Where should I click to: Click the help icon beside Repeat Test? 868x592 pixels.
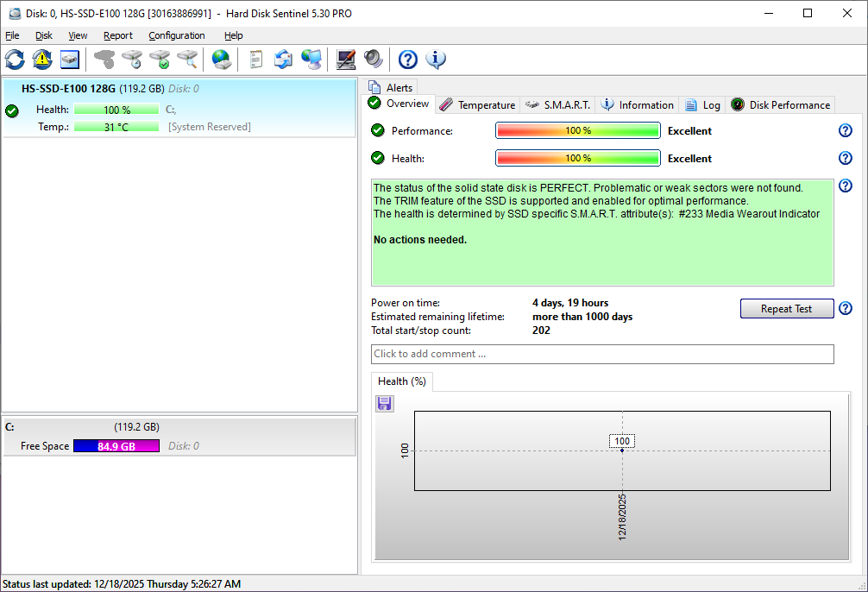point(846,309)
